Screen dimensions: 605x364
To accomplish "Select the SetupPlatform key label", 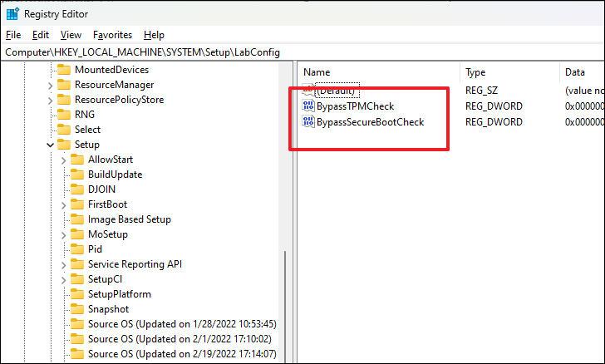I will 120,294.
